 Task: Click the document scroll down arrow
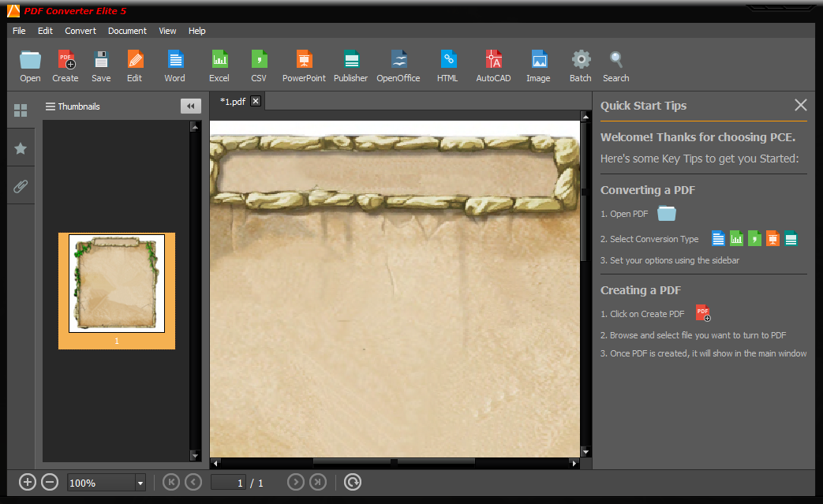(585, 452)
